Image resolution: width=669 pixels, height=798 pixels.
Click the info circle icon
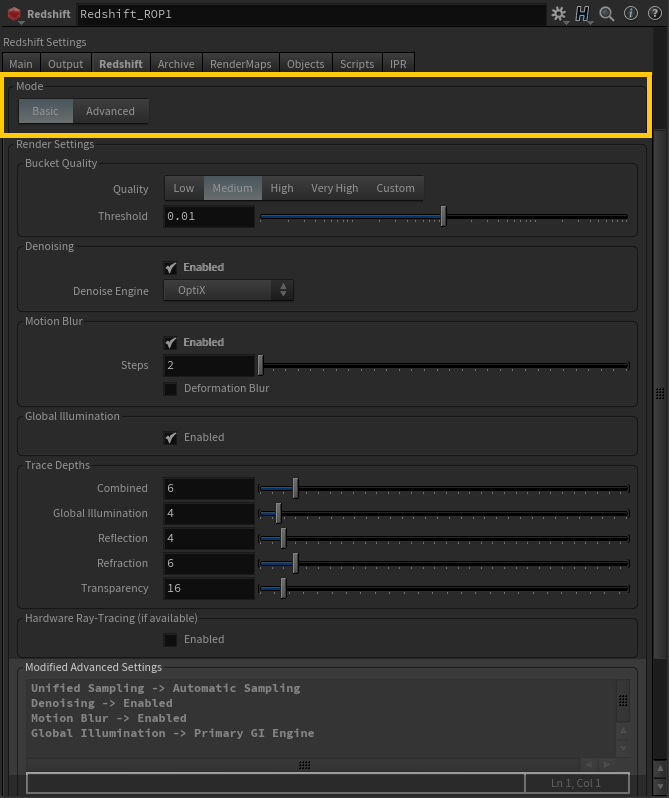click(631, 14)
